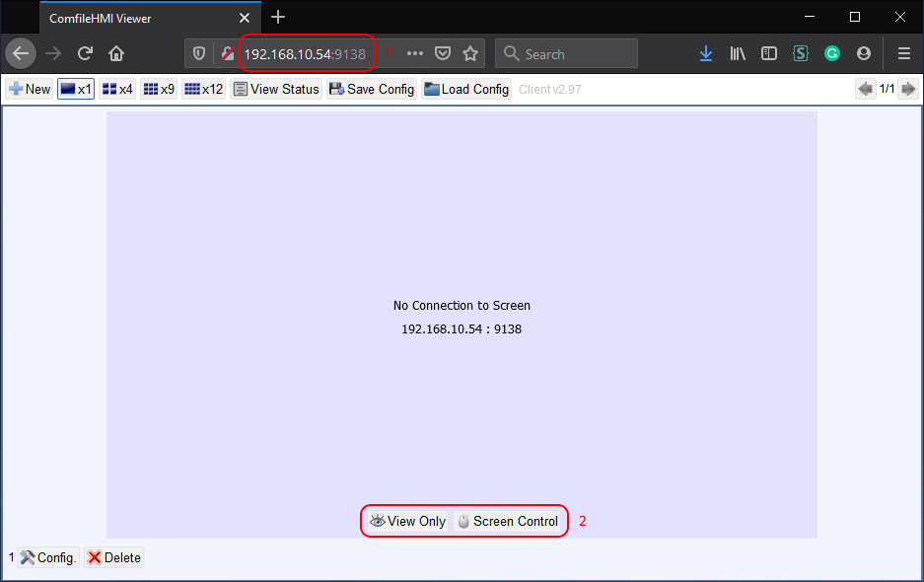This screenshot has height=582, width=924.
Task: Click Load Config
Action: [x=466, y=89]
